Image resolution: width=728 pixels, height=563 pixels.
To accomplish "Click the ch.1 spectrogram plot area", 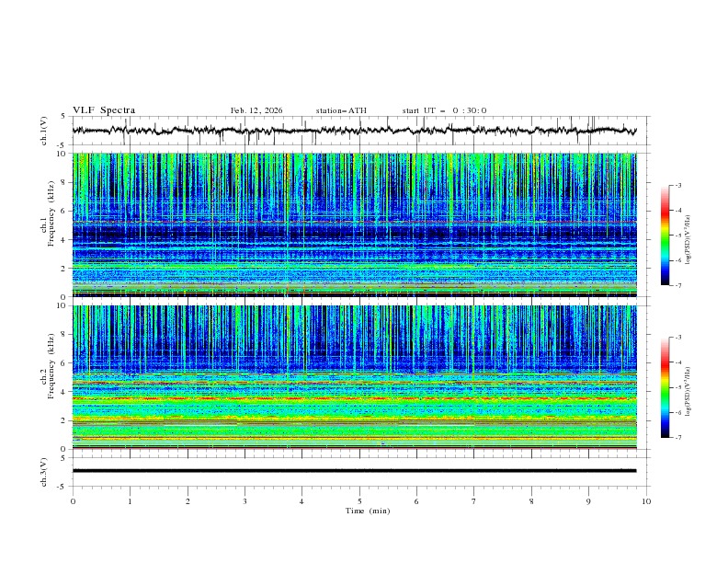I will [x=358, y=224].
